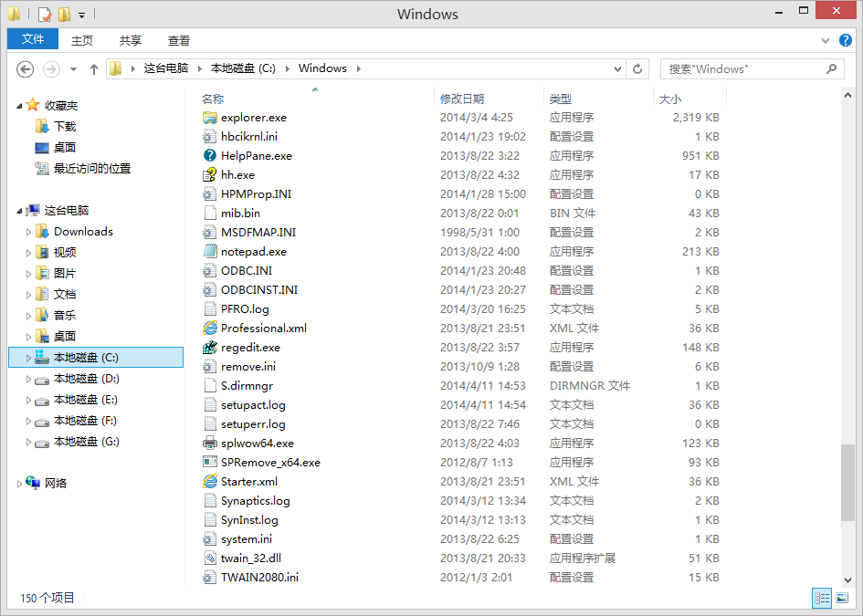This screenshot has height=616, width=863.
Task: Open the 共享 ribbon tab
Action: pyautogui.click(x=131, y=40)
